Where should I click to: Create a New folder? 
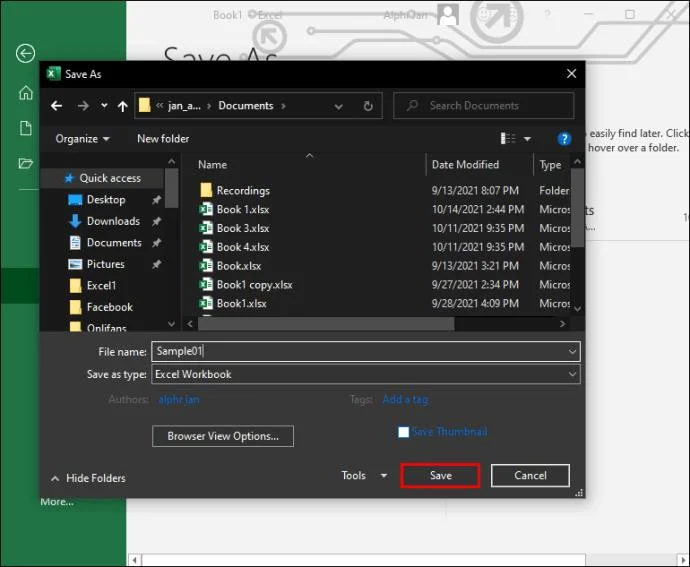point(163,139)
